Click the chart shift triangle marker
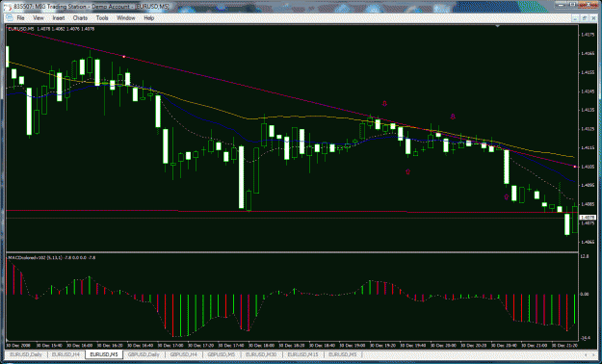 (498, 26)
